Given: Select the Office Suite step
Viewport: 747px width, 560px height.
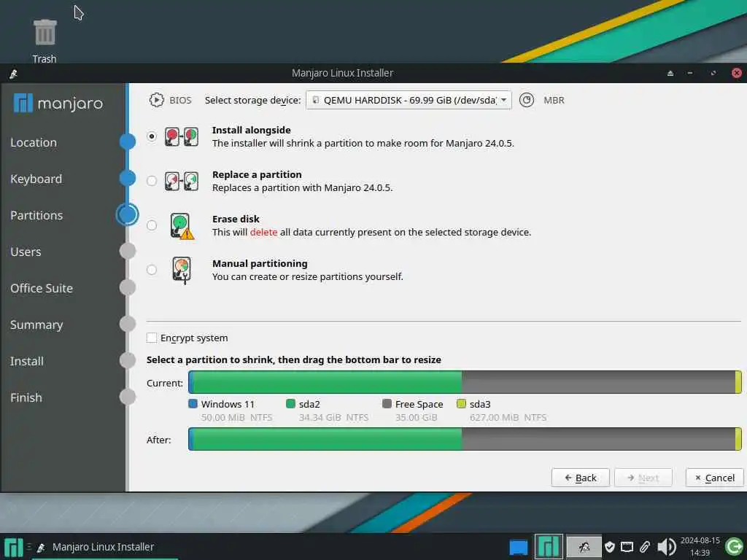Looking at the screenshot, I should [x=42, y=288].
